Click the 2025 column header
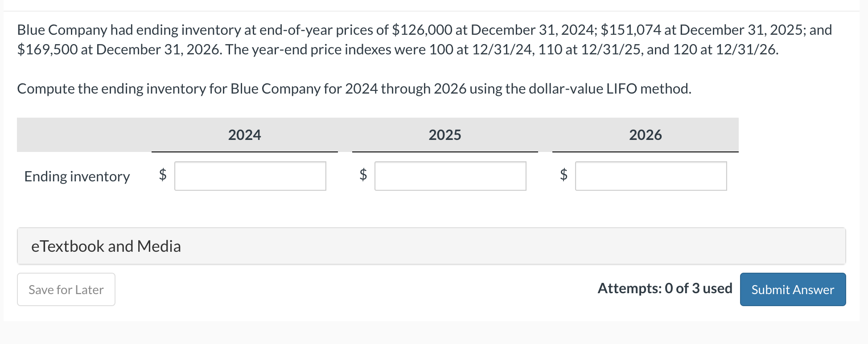Screen dimensions: 868x344 [x=444, y=135]
